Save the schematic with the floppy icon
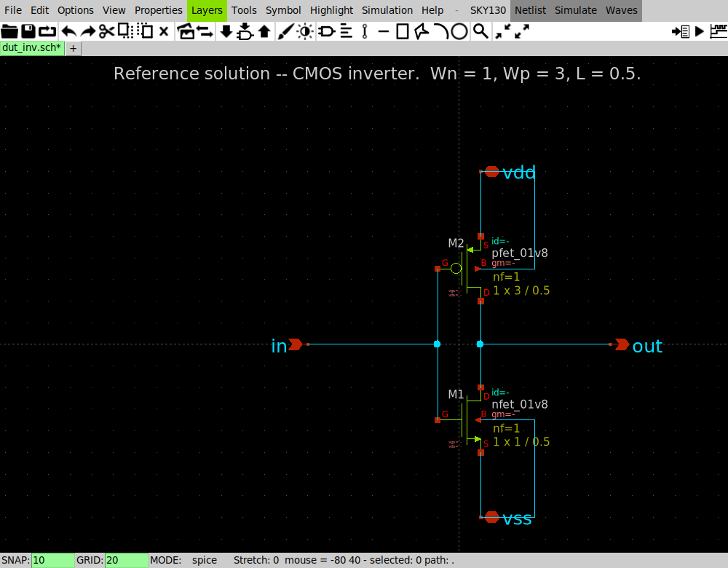 28,31
